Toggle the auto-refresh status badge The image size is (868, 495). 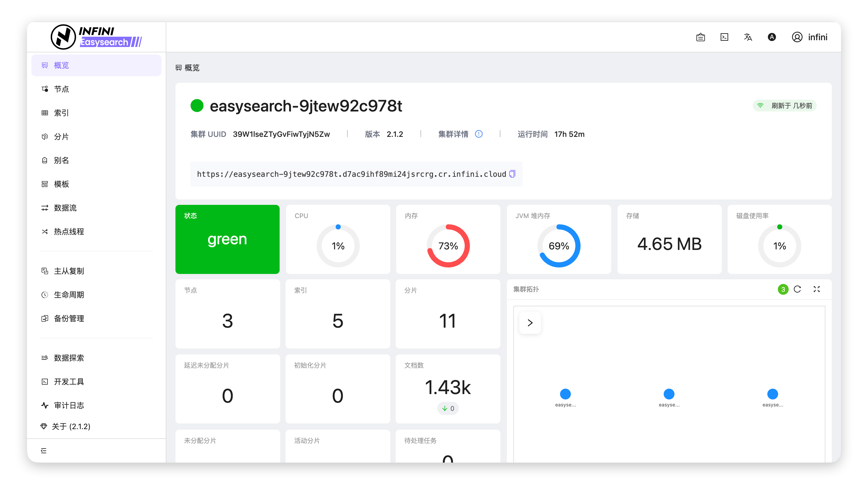pos(785,106)
